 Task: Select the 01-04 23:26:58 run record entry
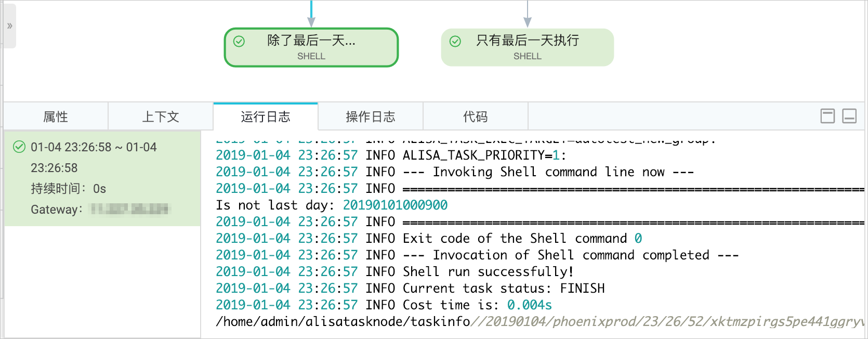click(102, 178)
